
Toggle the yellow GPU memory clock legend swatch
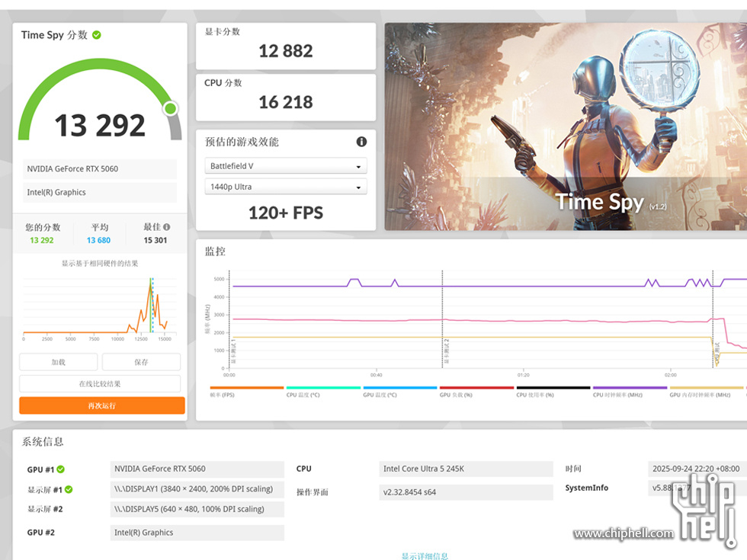707,388
